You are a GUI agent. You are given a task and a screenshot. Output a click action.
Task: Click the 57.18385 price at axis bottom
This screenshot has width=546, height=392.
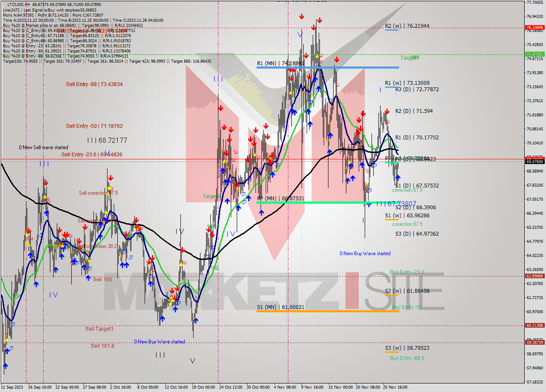[535, 382]
